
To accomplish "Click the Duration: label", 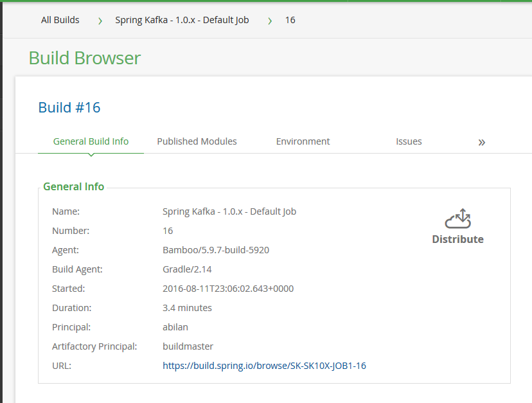I will [71, 308].
